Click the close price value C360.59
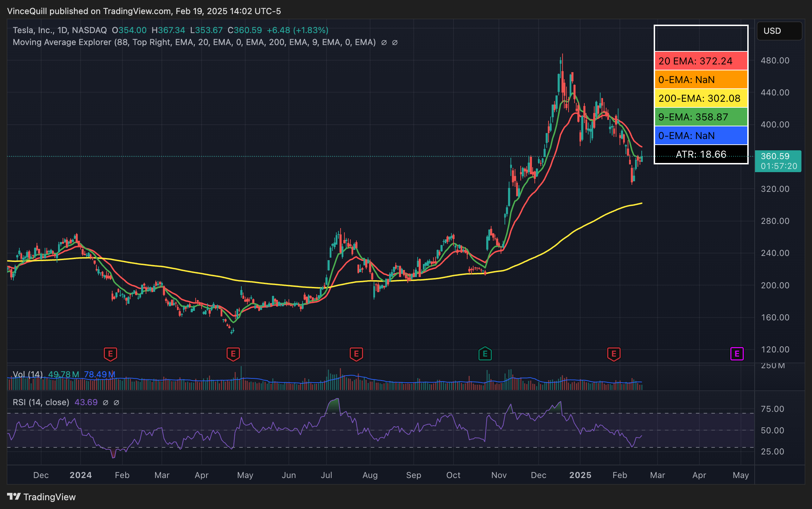 (245, 30)
